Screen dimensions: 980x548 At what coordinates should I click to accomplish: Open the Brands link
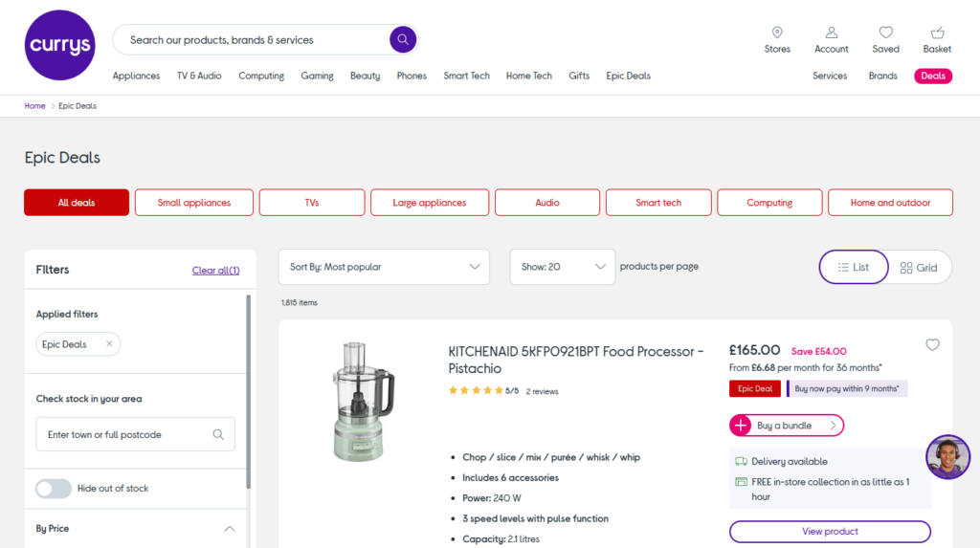[x=882, y=76]
